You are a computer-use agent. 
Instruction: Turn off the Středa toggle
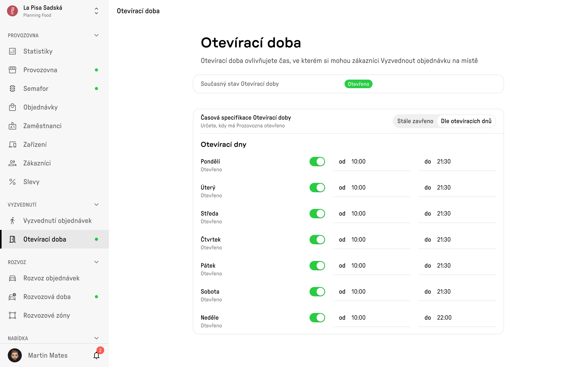pyautogui.click(x=317, y=214)
